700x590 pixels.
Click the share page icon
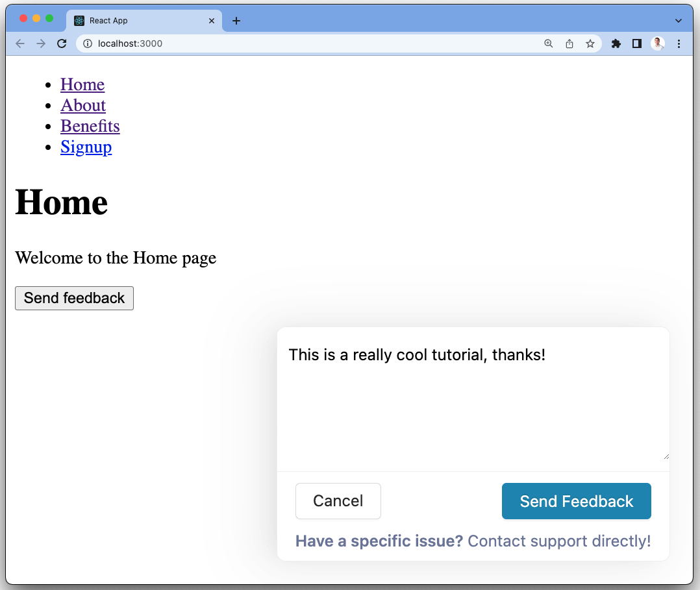[x=569, y=43]
